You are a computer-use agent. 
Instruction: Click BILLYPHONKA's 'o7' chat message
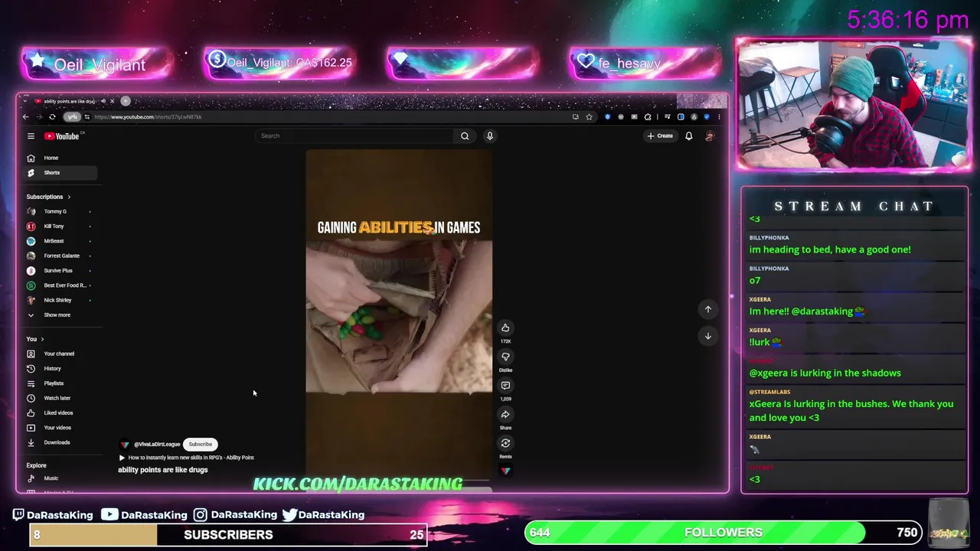click(x=755, y=280)
